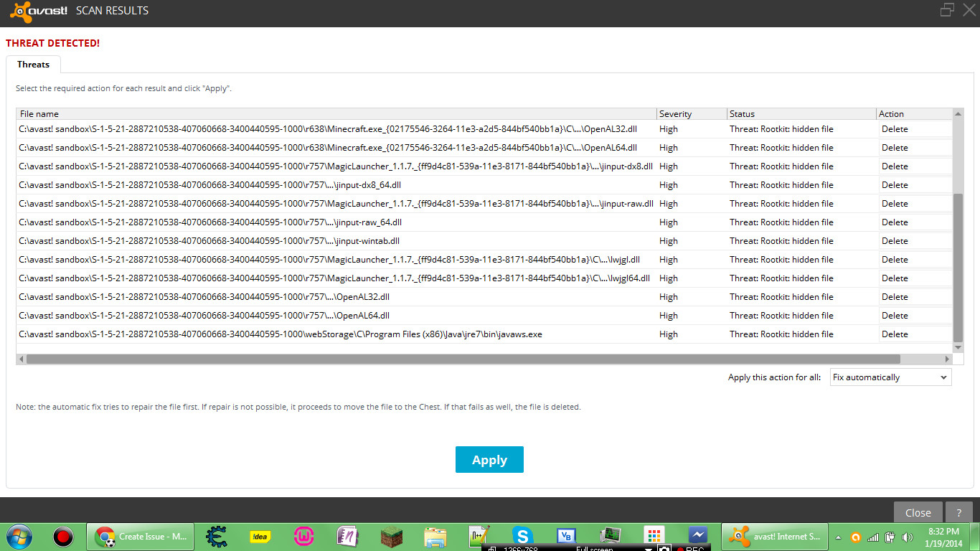This screenshot has width=980, height=551.
Task: Click the horizontal scrollbar thumb under threats list
Action: pos(463,359)
